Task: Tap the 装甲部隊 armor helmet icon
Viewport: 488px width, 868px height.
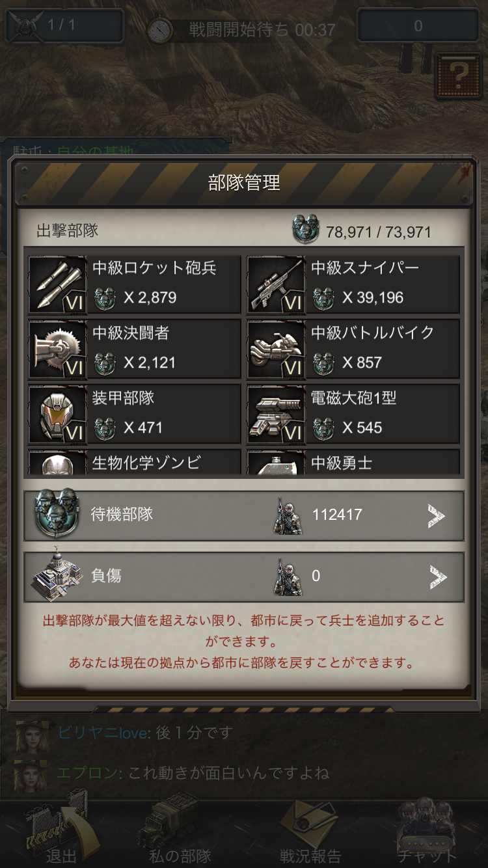Action: pos(57,414)
